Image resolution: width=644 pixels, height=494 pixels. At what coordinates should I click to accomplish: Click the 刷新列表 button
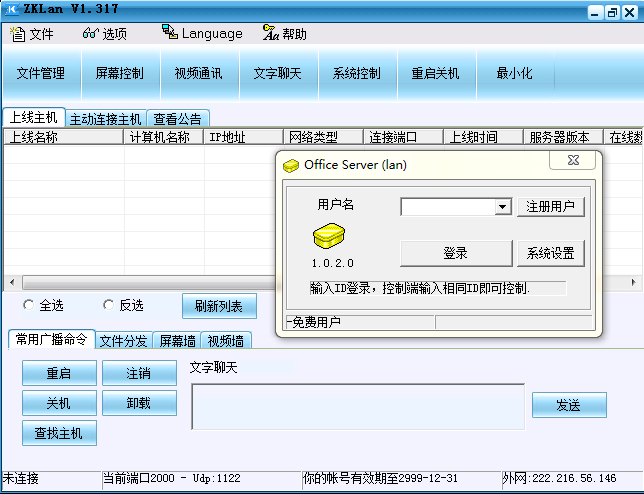click(219, 306)
